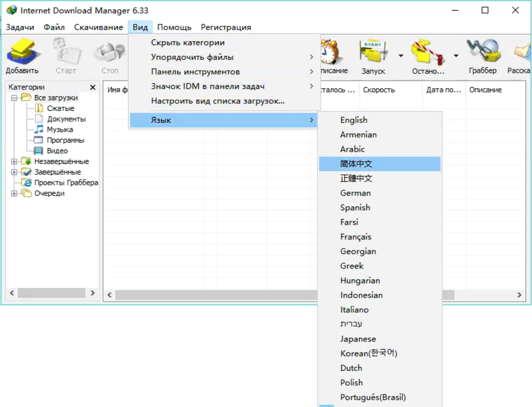
Task: Click the Завершённые folder icon
Action: tap(26, 172)
